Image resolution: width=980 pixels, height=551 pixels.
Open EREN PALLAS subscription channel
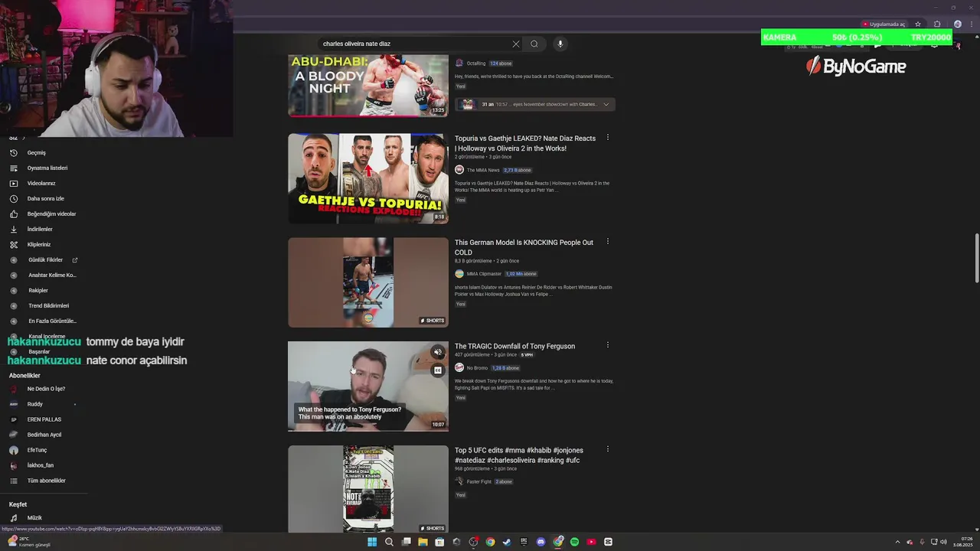tap(44, 419)
